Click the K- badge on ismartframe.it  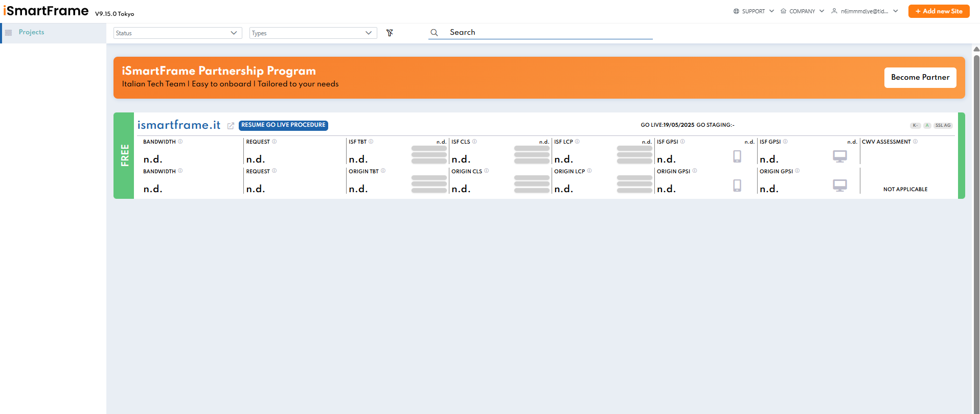pyautogui.click(x=915, y=125)
